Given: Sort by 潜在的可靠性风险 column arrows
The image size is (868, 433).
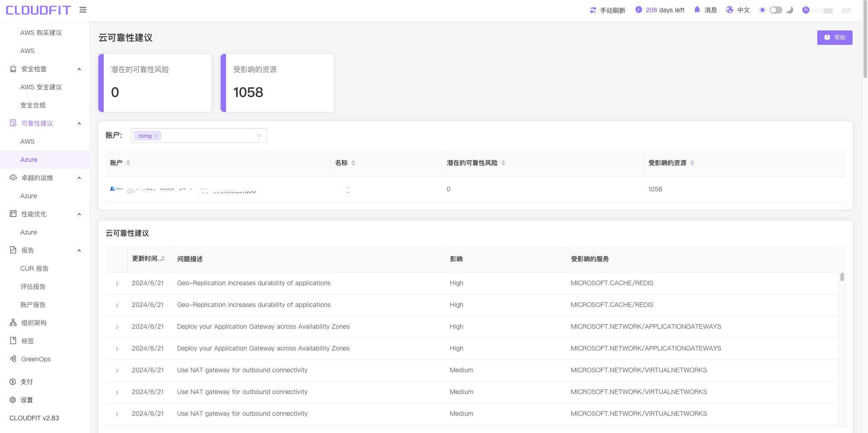Looking at the screenshot, I should click(x=503, y=163).
